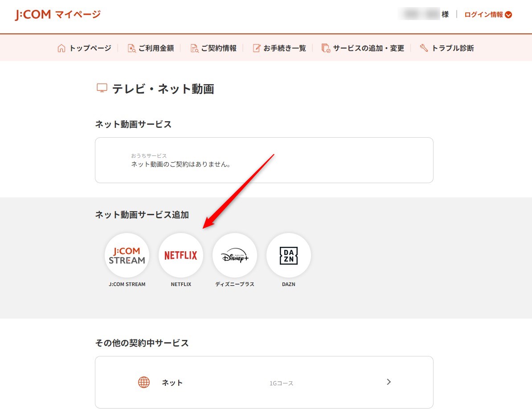
Task: Click the pencil icon beside お手続き一覧
Action: click(256, 48)
